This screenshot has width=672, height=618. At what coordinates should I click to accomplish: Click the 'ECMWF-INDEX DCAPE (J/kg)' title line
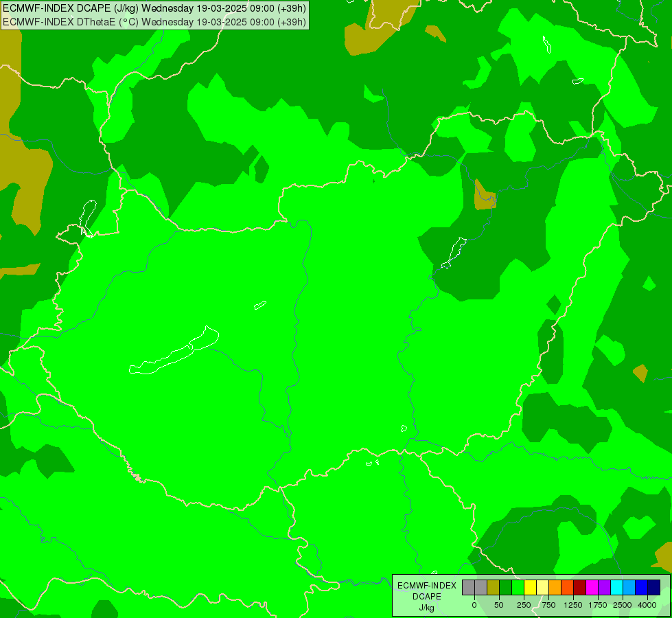(x=154, y=8)
